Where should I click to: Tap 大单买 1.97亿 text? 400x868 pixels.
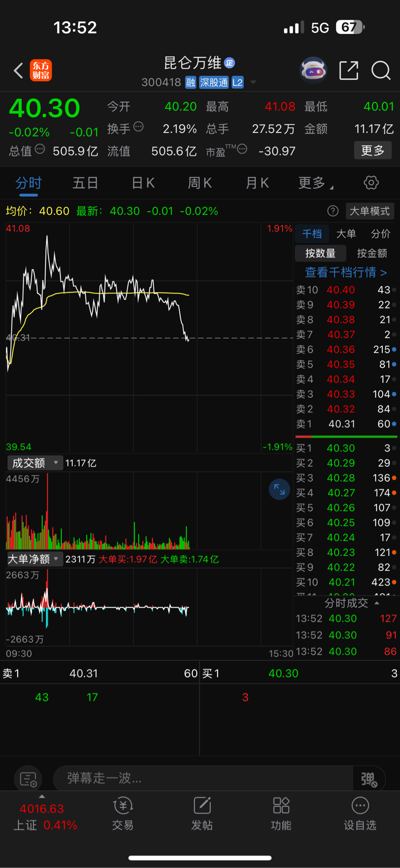[128, 559]
